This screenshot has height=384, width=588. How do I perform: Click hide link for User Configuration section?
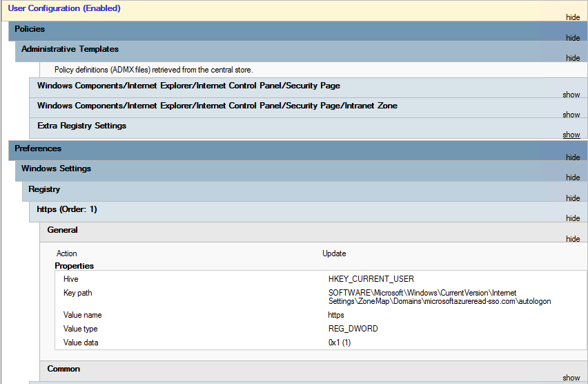572,17
